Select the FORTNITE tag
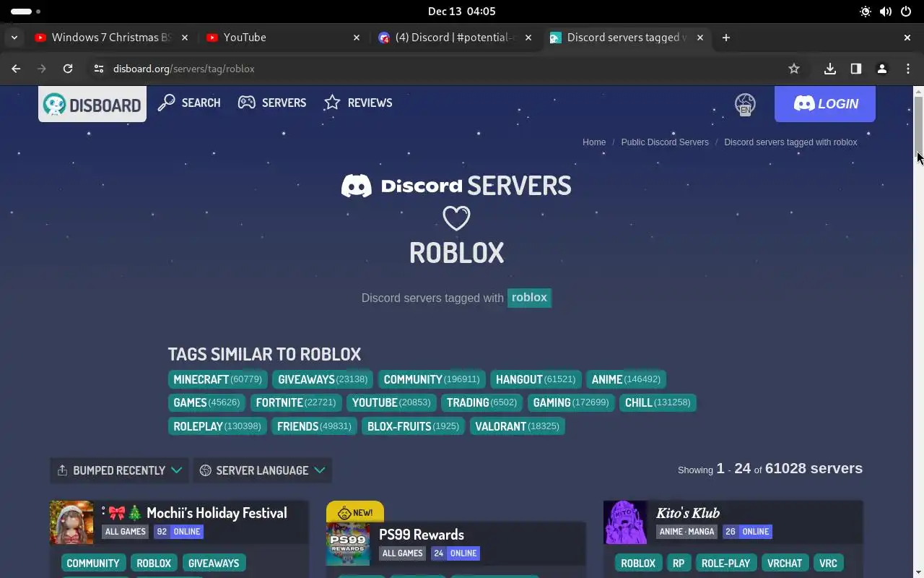 296,402
